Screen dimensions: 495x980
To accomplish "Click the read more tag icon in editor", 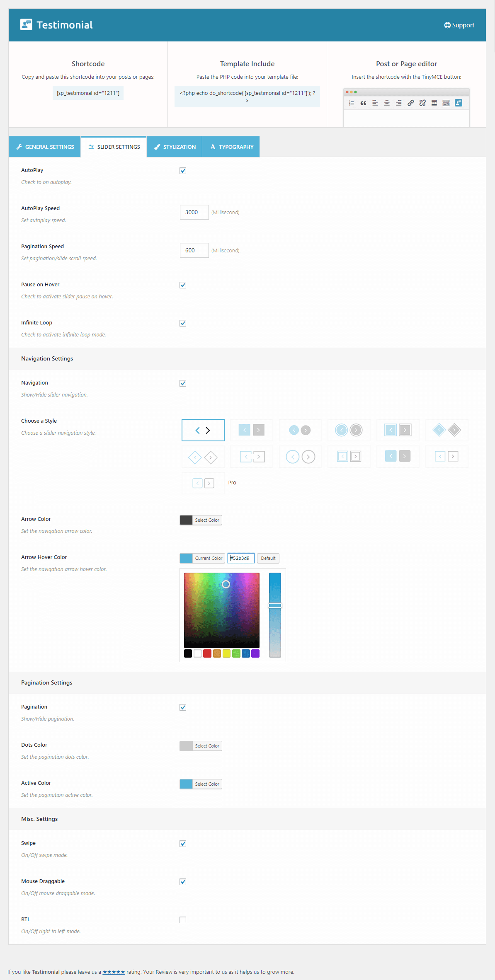I will [434, 103].
